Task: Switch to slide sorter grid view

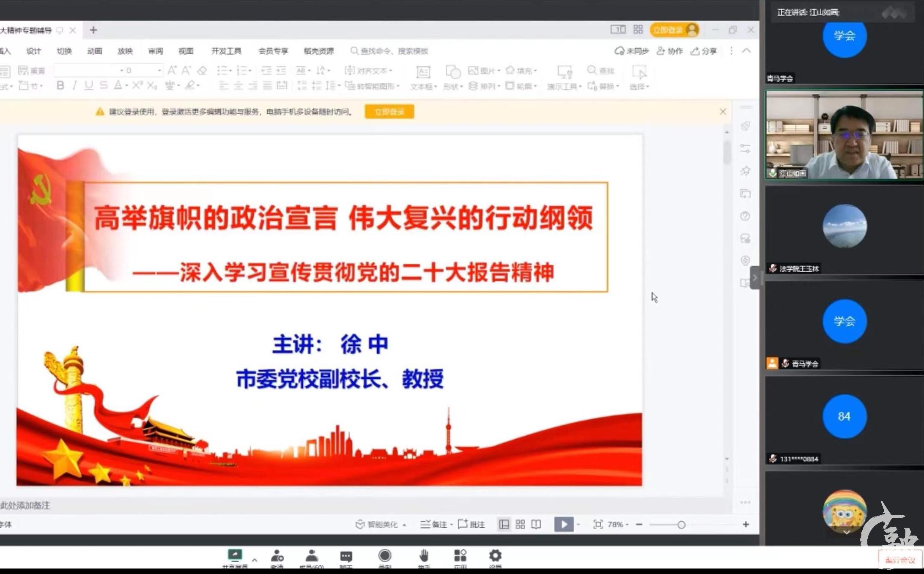Action: [520, 525]
